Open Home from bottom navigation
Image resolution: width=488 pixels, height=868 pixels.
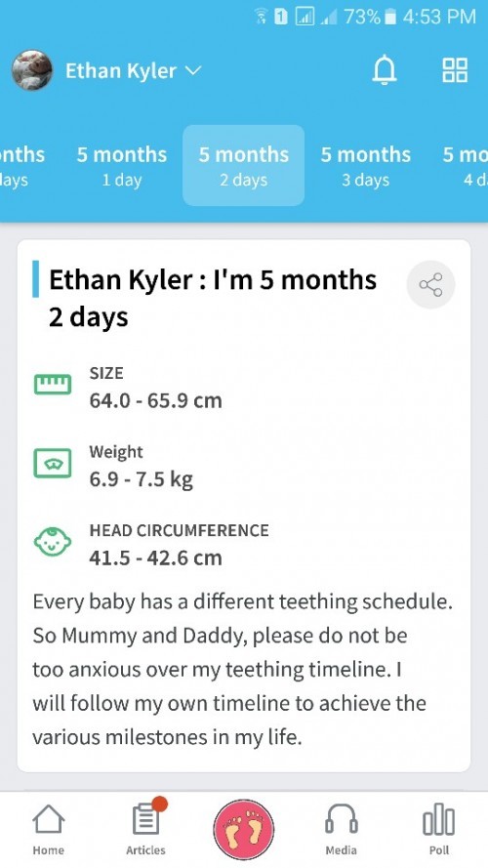click(x=48, y=829)
